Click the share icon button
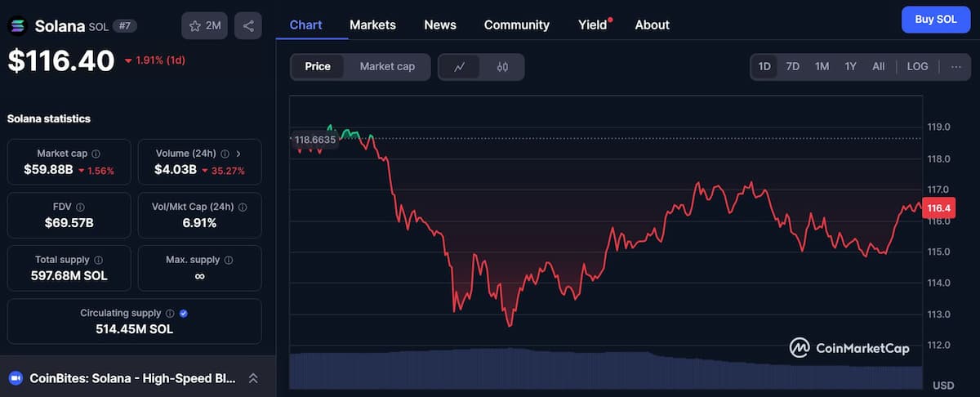The image size is (980, 397). coord(248,26)
